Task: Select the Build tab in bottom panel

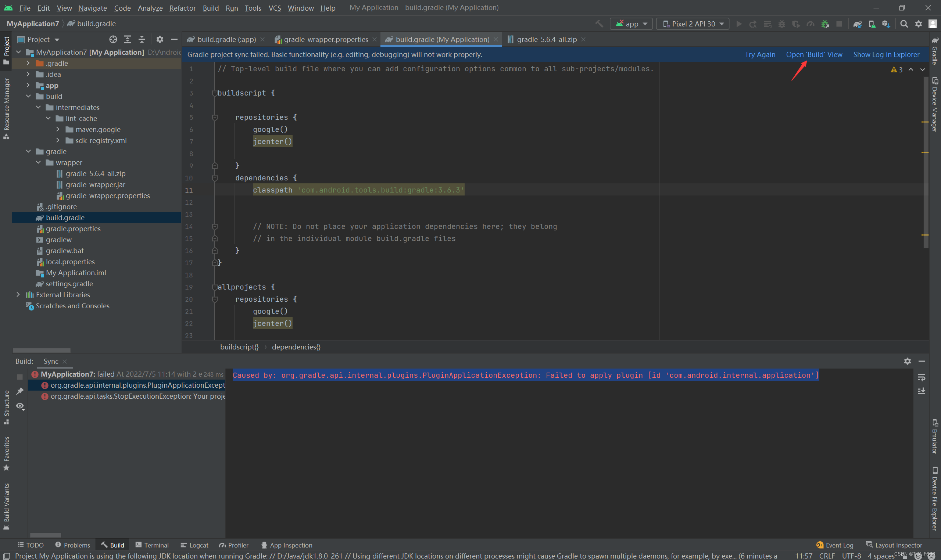Action: [x=116, y=545]
